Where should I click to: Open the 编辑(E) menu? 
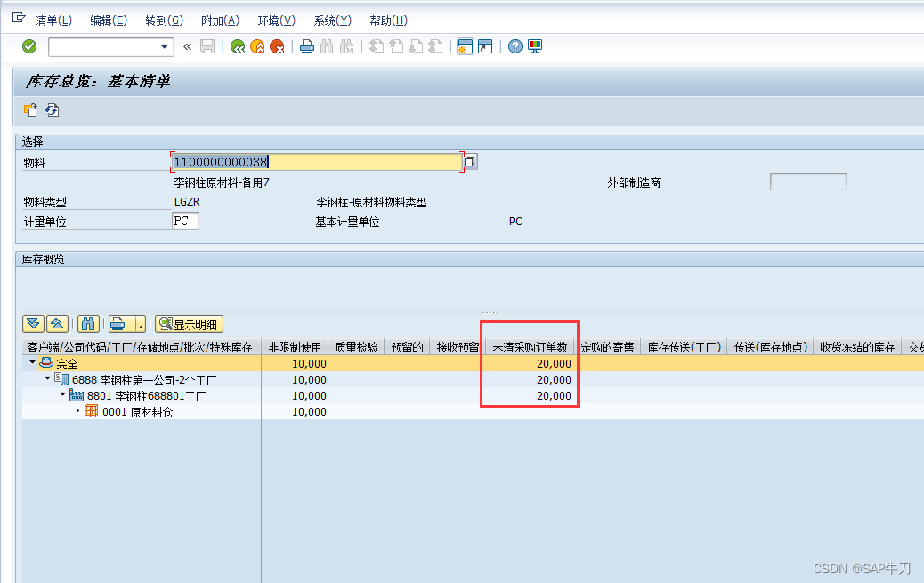pos(109,20)
